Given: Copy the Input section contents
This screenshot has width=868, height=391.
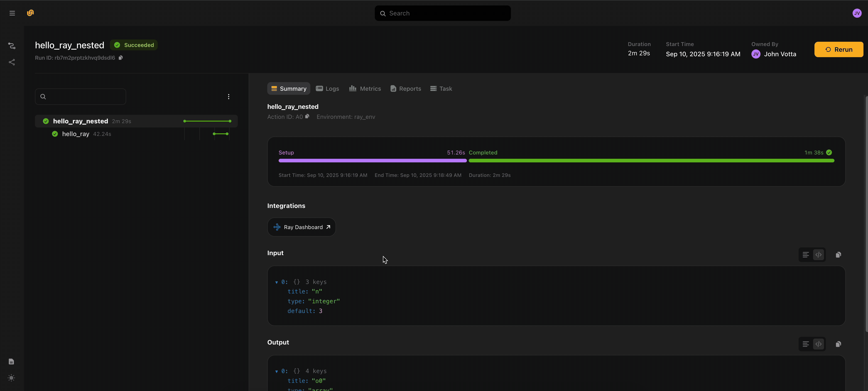Looking at the screenshot, I should [x=838, y=255].
